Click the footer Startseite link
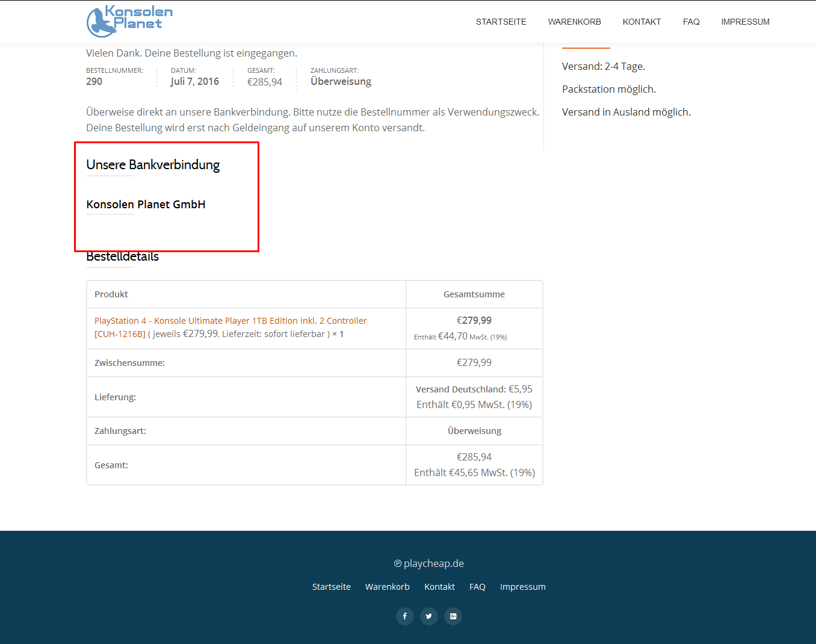 (332, 587)
